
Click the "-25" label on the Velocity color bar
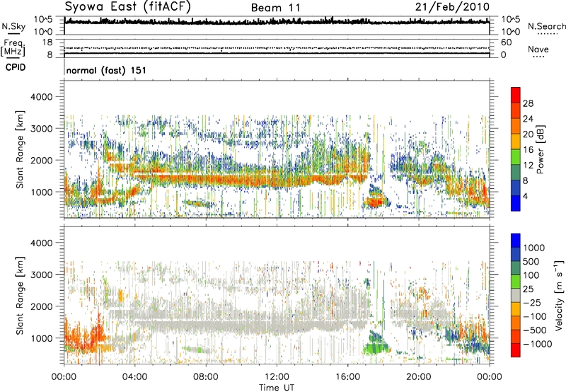coord(531,303)
